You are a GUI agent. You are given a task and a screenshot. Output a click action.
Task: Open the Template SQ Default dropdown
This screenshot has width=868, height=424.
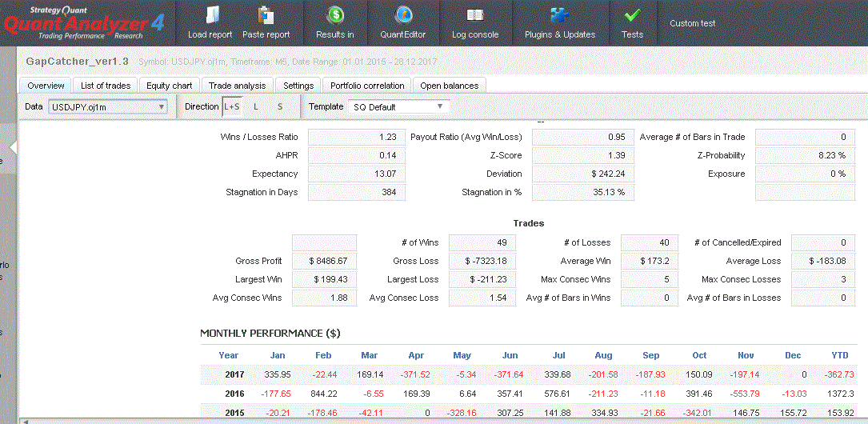(x=398, y=107)
